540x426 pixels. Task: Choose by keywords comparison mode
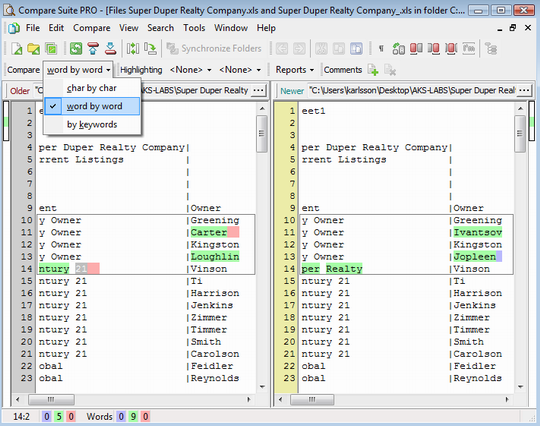click(92, 124)
